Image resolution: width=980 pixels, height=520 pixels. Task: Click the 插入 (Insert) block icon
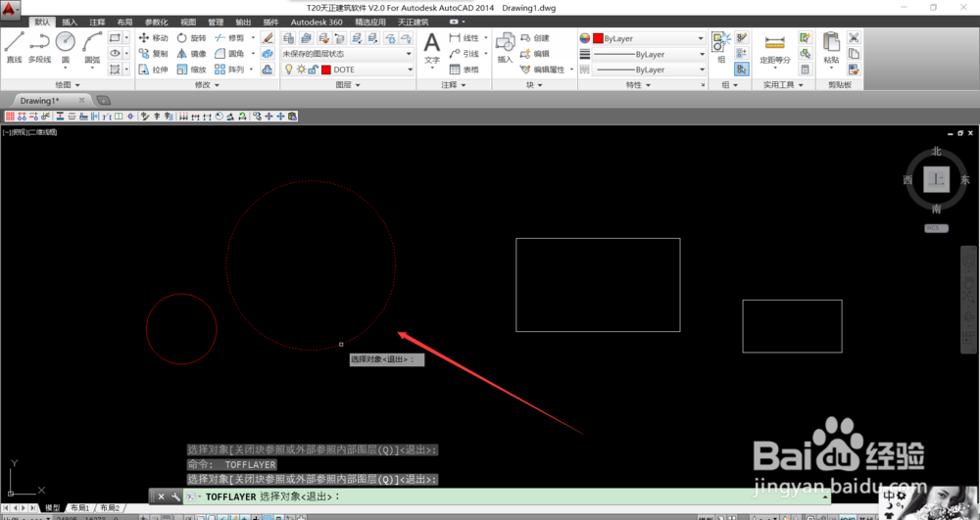coord(505,48)
